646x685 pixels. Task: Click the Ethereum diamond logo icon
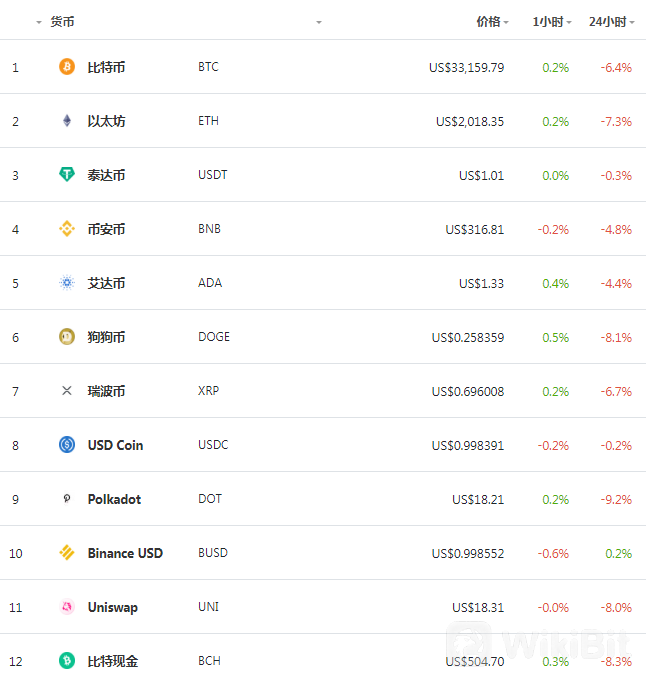(67, 121)
